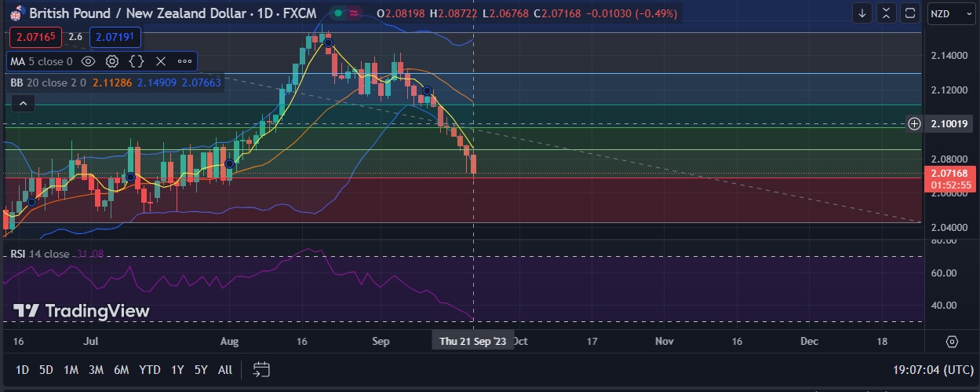This screenshot has width=980, height=392.
Task: Click the 2.14000 price axis label
Action: coord(949,56)
